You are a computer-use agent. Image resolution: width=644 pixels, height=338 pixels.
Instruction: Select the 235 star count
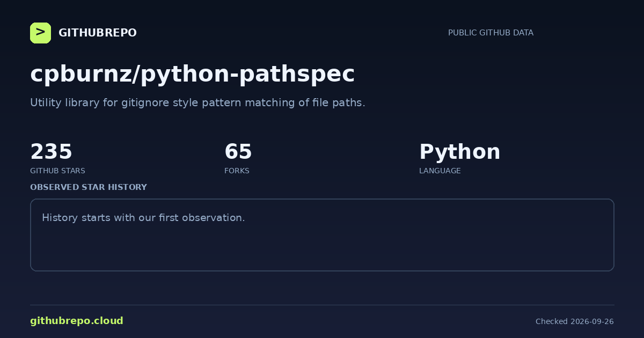pos(51,152)
